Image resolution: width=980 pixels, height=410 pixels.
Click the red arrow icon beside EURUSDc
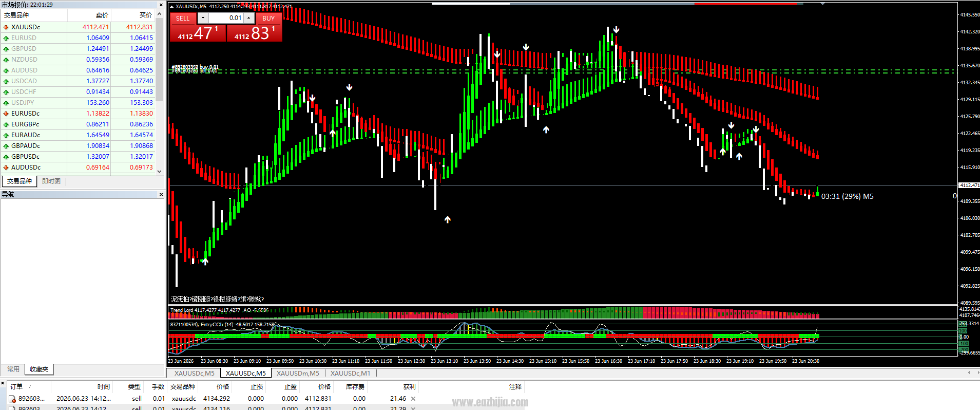point(6,114)
